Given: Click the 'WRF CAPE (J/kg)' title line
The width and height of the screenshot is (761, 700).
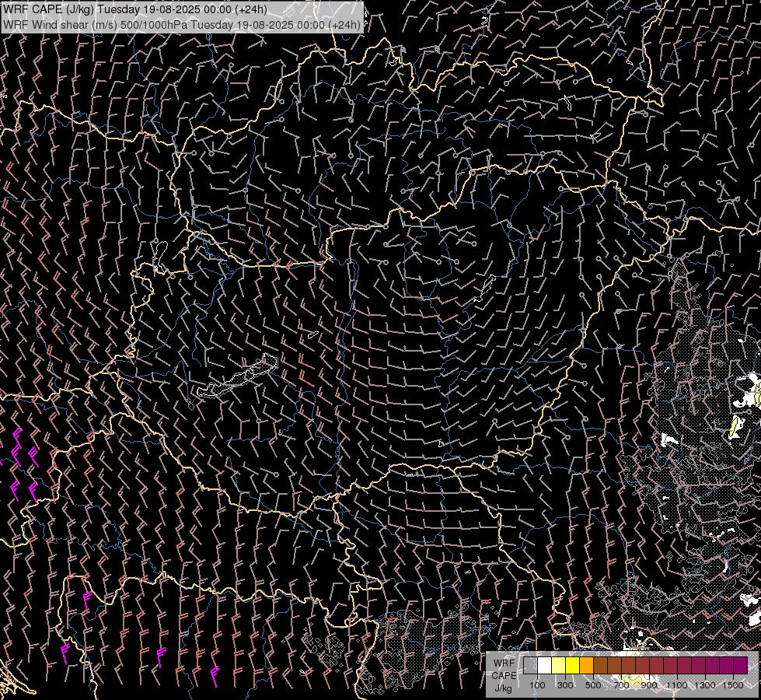Looking at the screenshot, I should point(135,9).
